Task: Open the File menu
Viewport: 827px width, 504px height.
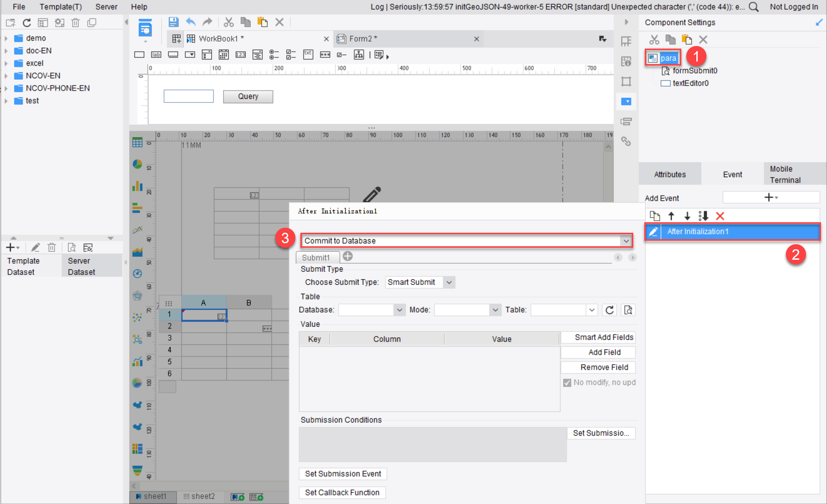Action: [x=19, y=7]
